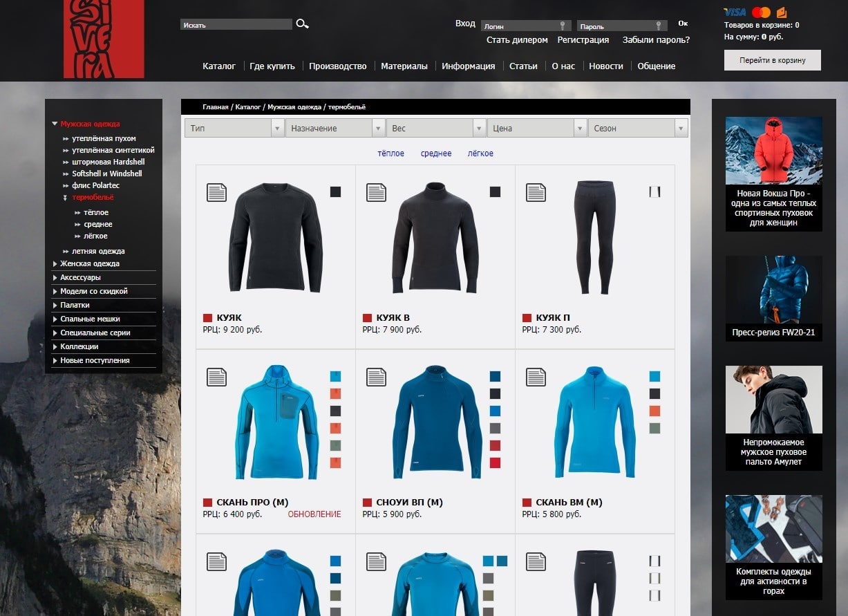This screenshot has width=848, height=616.
Task: Open the Каталог menu item
Action: click(219, 66)
